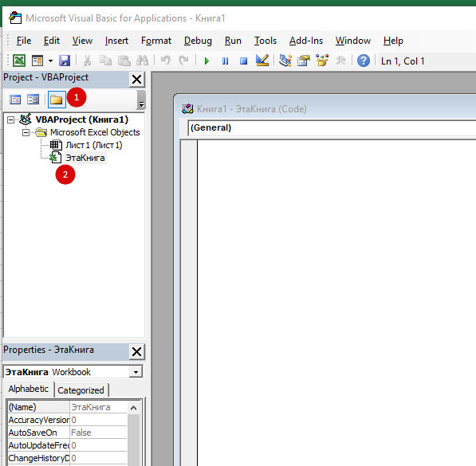
Task: Toggle Folders view in Project pane
Action: pyautogui.click(x=57, y=100)
